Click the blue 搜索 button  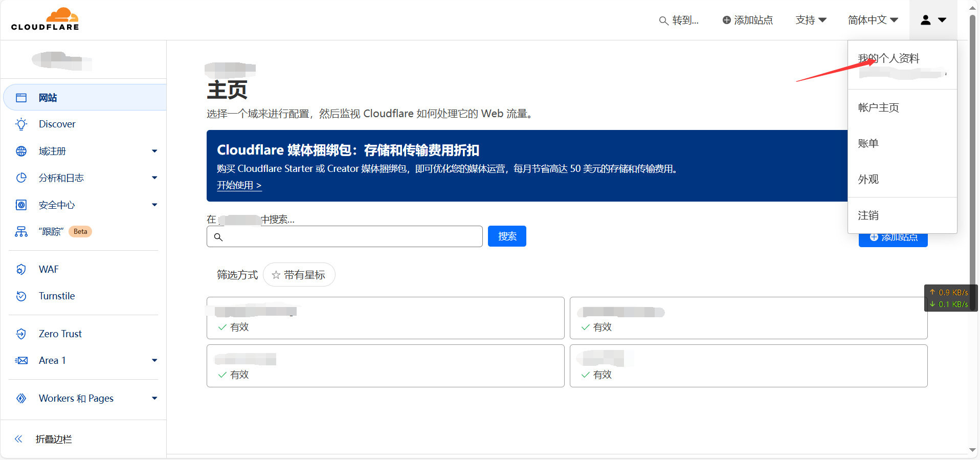pos(507,236)
